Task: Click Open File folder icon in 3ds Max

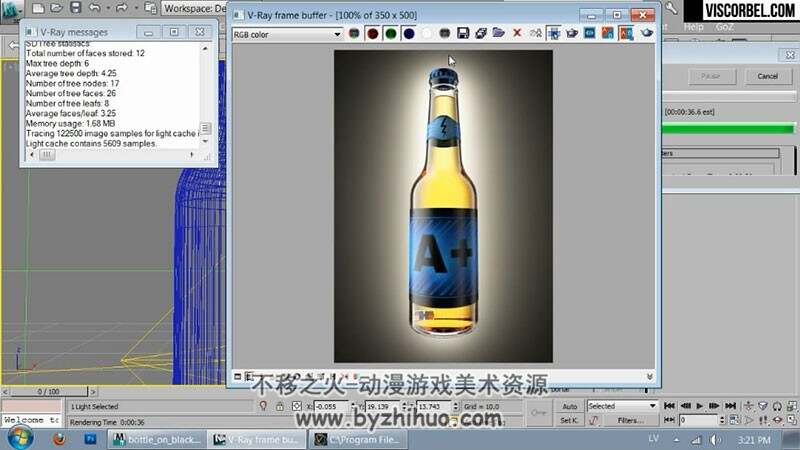Action: click(x=56, y=8)
